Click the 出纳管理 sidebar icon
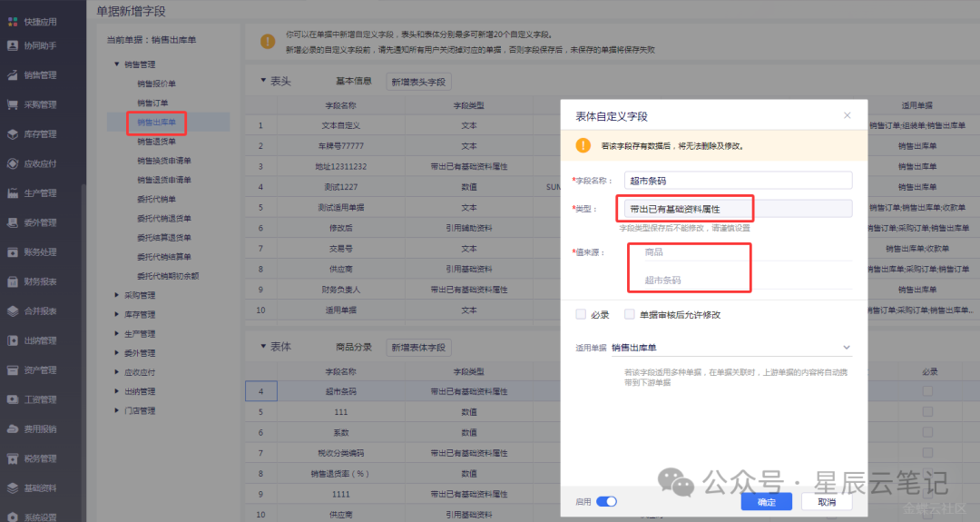The width and height of the screenshot is (980, 522). [x=13, y=340]
